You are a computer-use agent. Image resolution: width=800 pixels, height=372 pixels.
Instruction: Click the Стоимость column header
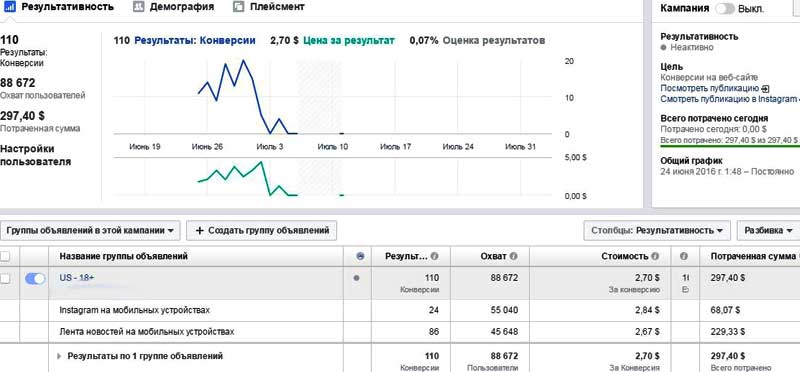(625, 256)
